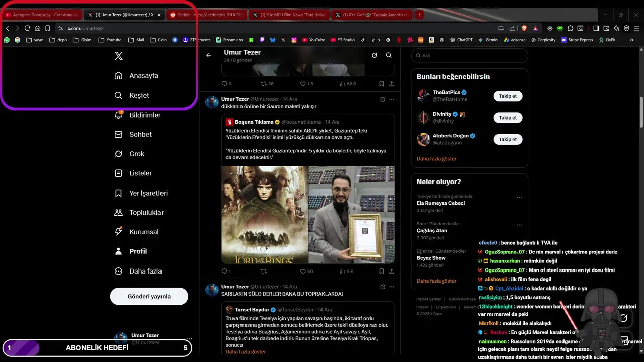Close the Umur Tezer X tab
The image size is (644, 362).
(x=159, y=15)
